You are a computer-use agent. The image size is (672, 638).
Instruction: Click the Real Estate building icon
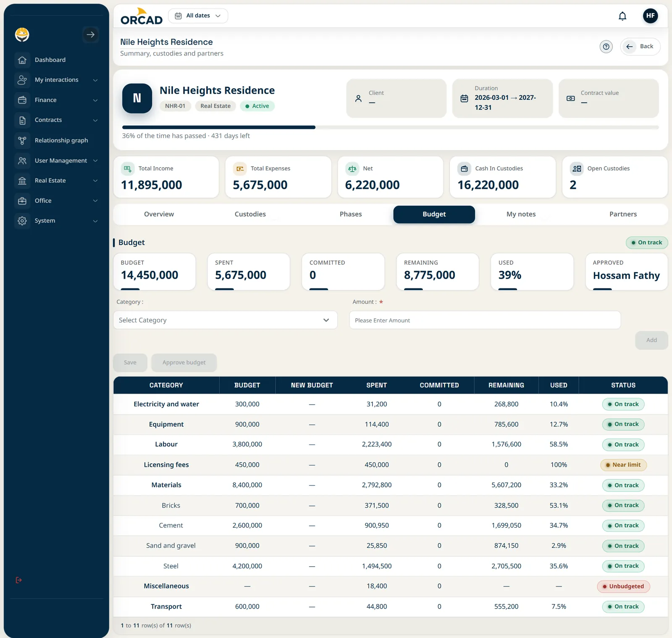pyautogui.click(x=22, y=180)
